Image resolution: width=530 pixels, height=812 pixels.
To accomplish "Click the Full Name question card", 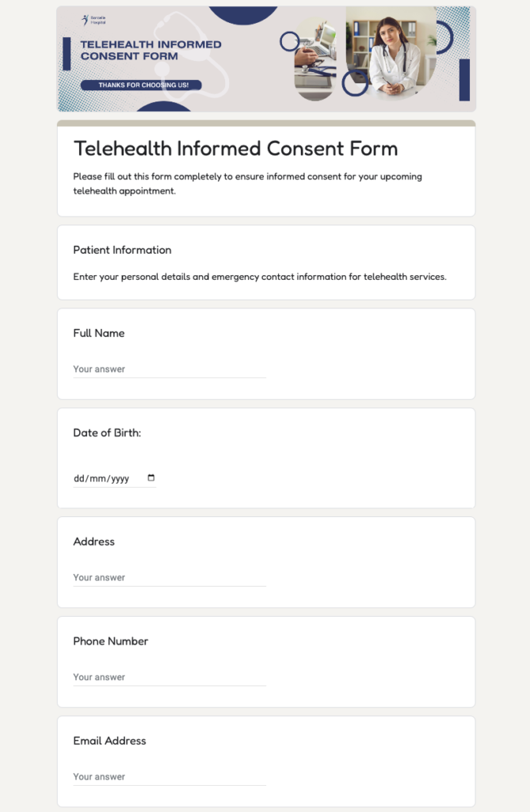I will pos(265,353).
